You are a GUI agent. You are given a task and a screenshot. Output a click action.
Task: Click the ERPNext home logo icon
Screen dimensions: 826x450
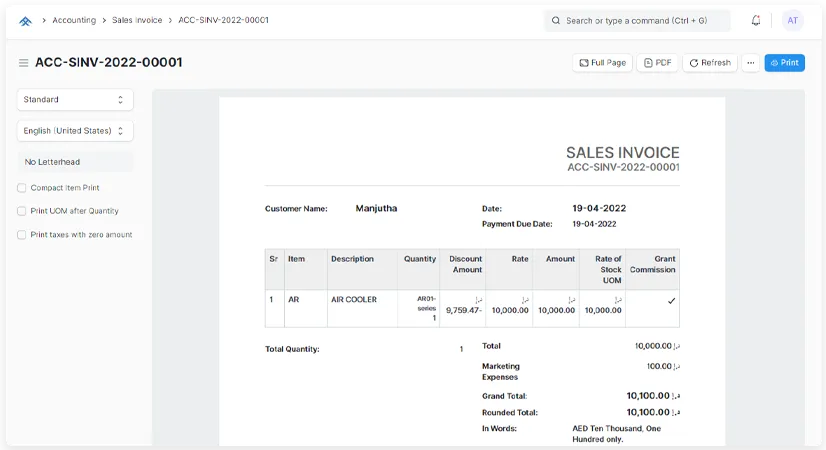click(x=25, y=20)
